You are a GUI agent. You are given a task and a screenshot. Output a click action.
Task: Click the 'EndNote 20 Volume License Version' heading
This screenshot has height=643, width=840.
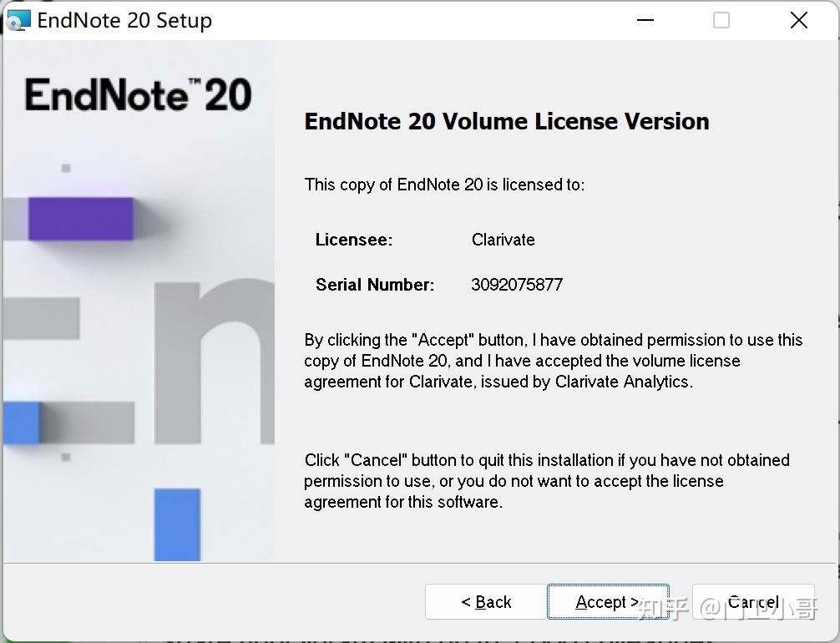pos(506,121)
